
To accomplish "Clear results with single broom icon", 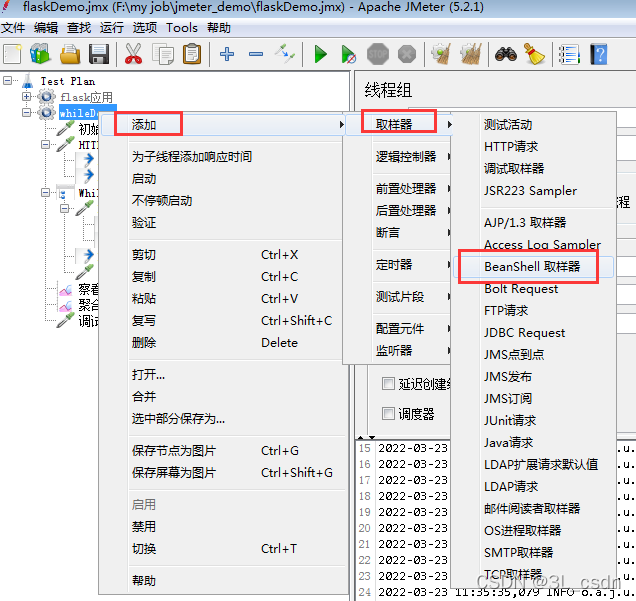I will click(441, 54).
